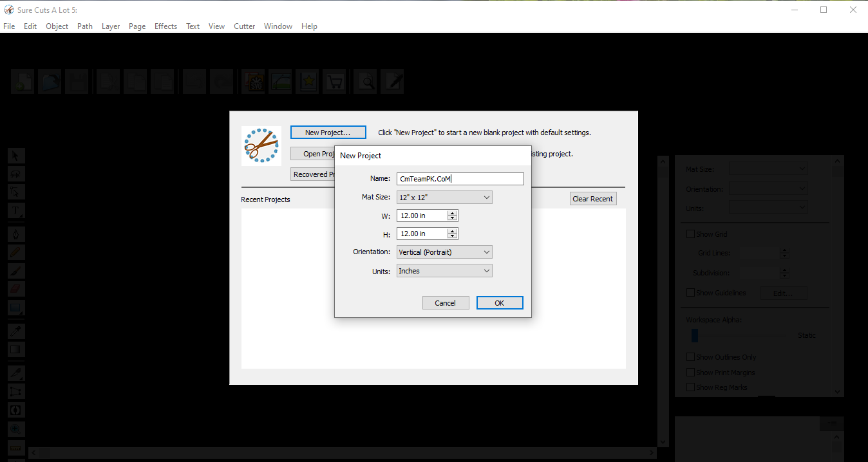Select the Zoom magnifier tool in sidebar
Screen dimensions: 868x462
pyautogui.click(x=16, y=429)
